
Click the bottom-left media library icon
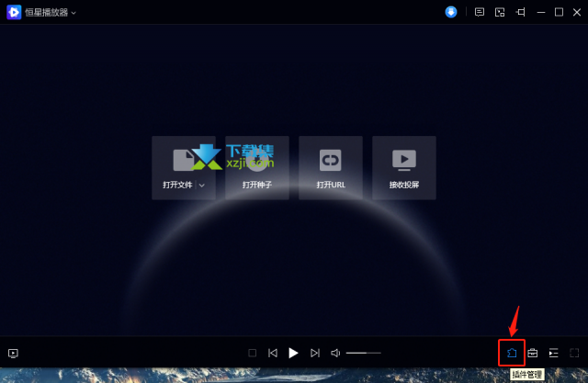(13, 353)
